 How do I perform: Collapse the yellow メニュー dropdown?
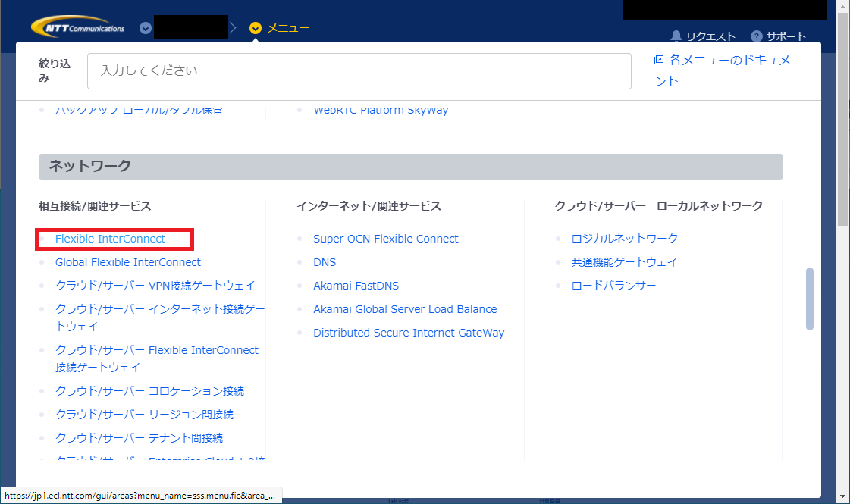point(256,28)
